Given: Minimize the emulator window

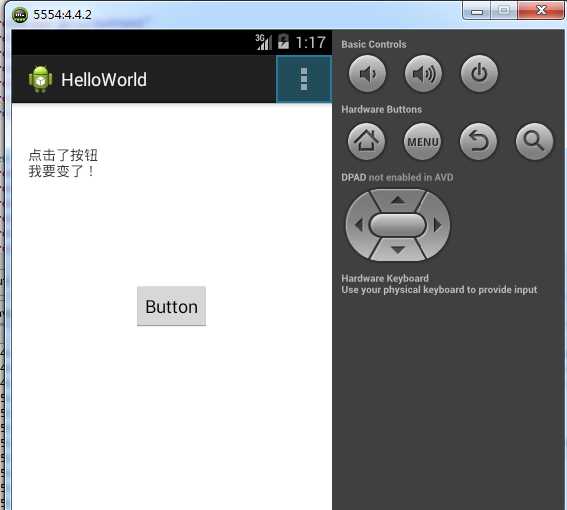Looking at the screenshot, I should [477, 11].
